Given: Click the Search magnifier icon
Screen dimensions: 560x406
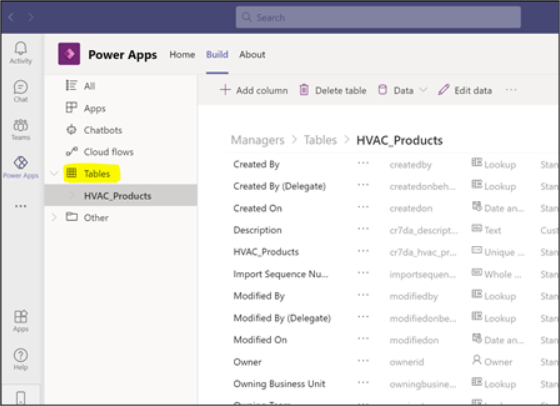Looking at the screenshot, I should tap(246, 17).
